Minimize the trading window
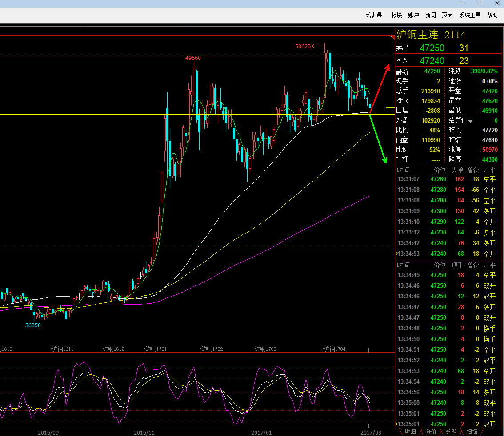 pos(463,3)
